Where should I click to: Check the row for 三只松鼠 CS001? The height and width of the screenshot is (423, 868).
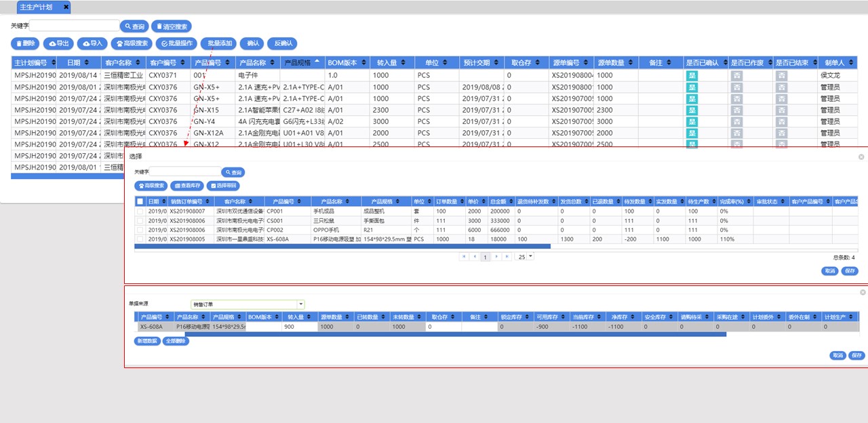pos(140,220)
